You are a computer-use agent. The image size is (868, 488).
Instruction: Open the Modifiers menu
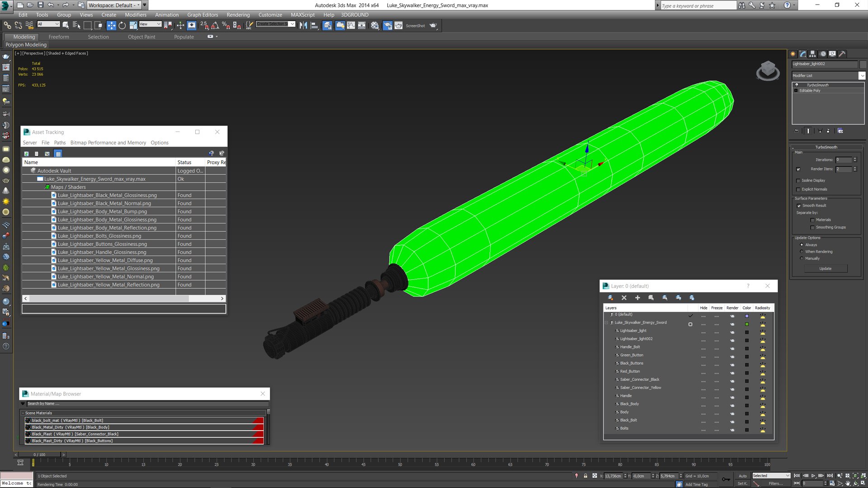coord(136,14)
